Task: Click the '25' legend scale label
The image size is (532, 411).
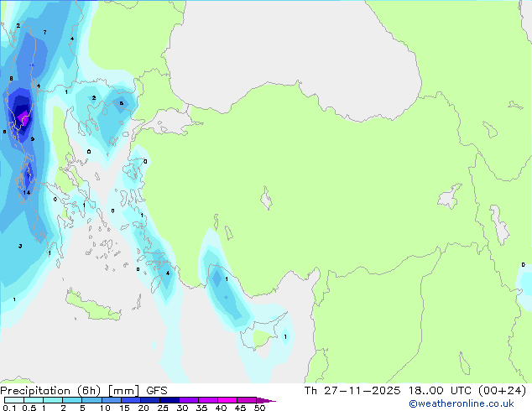Action: 163,408
